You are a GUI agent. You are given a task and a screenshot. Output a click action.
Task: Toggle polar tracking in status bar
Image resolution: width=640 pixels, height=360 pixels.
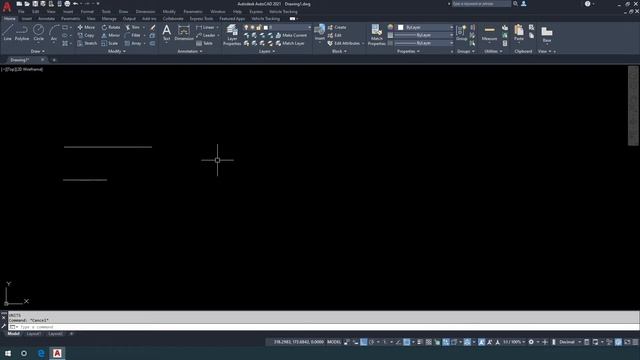(x=371, y=342)
